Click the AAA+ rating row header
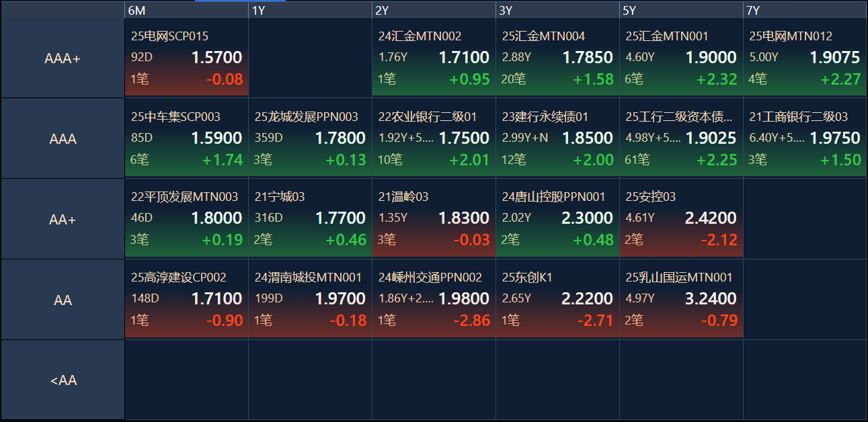Screen dimensions: 868x422 click(x=63, y=58)
